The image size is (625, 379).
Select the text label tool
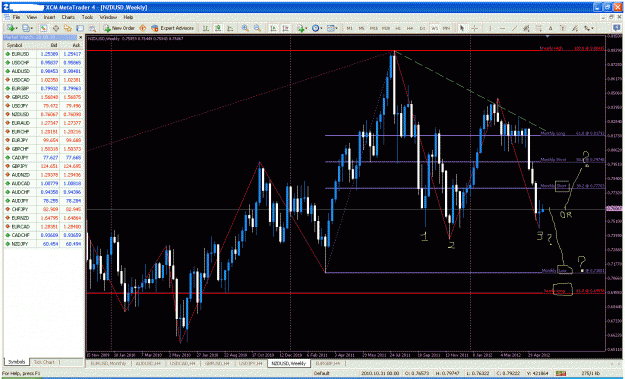pos(563,28)
